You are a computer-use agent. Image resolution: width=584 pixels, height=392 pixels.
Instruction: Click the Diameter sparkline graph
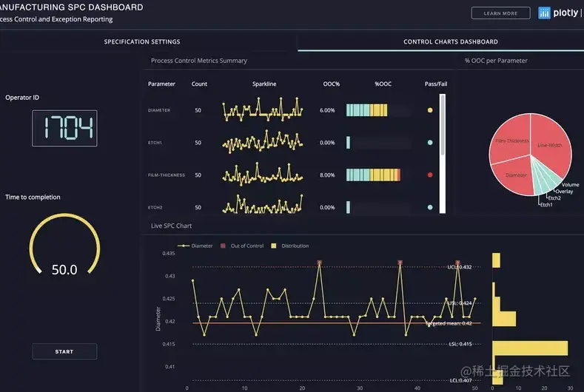pos(263,109)
